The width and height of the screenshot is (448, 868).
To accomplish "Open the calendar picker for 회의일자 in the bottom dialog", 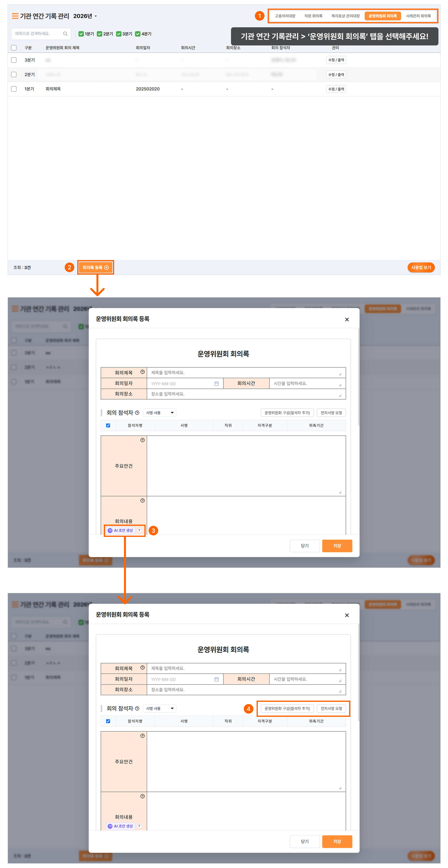I will [x=216, y=679].
